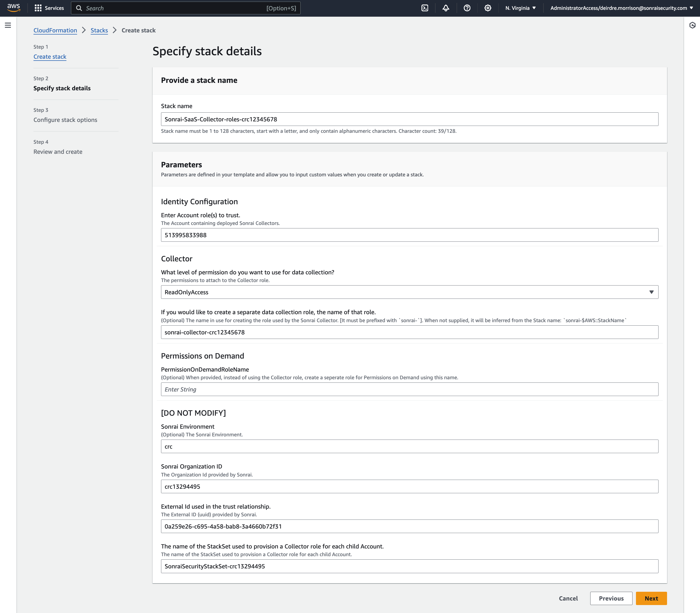Select Step 3 Configure stack options
700x613 pixels.
click(65, 120)
